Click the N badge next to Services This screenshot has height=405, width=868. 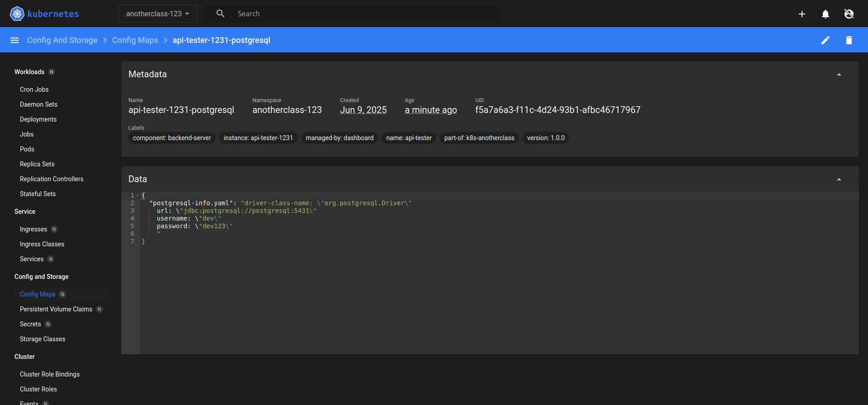tap(51, 259)
